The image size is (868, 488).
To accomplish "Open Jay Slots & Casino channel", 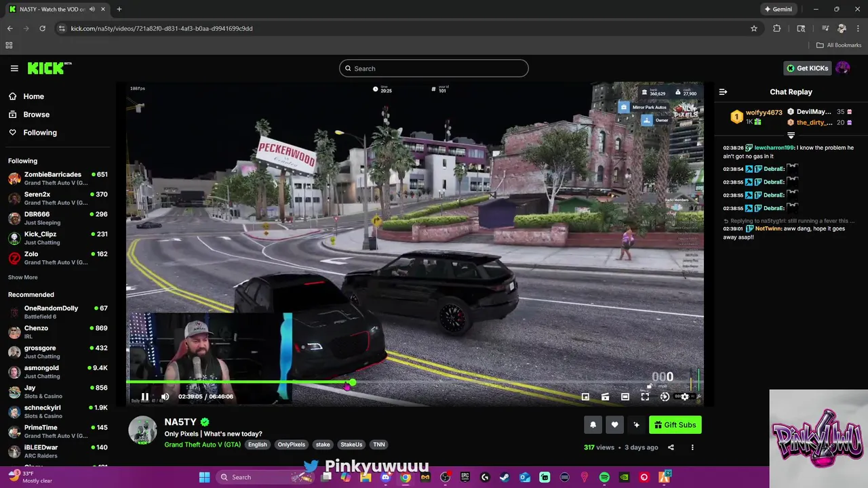I will point(58,392).
